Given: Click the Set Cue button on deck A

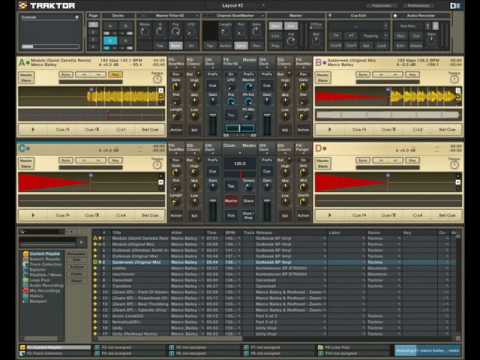Looking at the screenshot, I should pos(150,129).
